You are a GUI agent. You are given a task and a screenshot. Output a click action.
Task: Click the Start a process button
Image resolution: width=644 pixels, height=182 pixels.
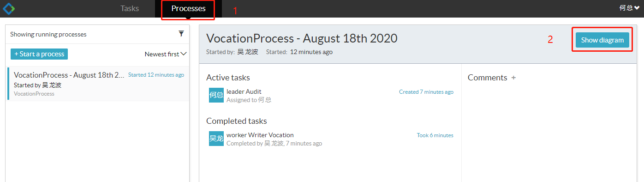click(x=39, y=54)
